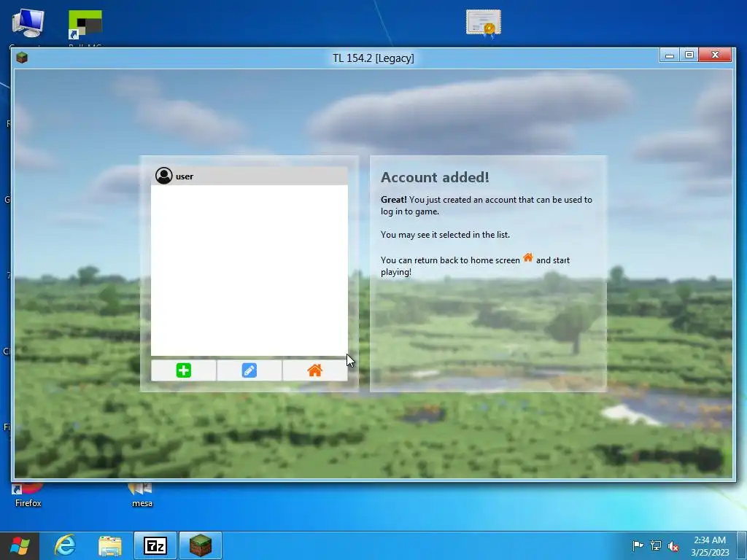
Task: Return to home screen via orange house button
Action: point(315,370)
